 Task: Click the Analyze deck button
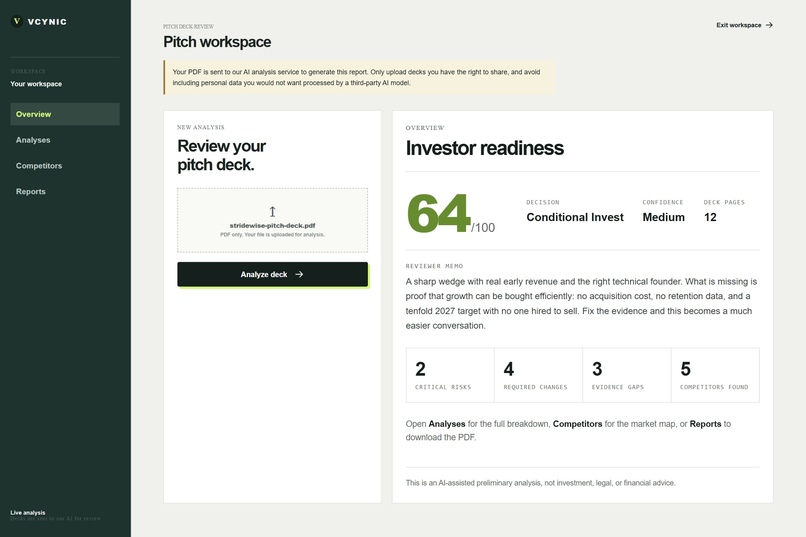click(x=272, y=274)
